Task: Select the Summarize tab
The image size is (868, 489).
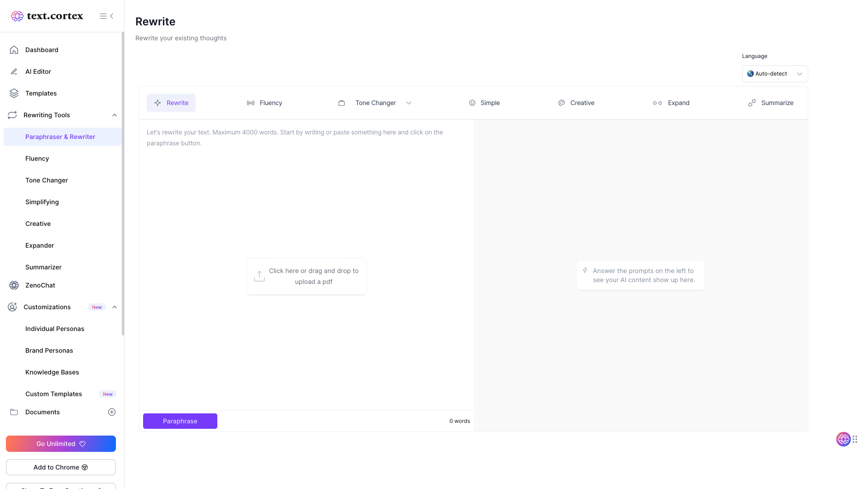Action: coord(771,103)
